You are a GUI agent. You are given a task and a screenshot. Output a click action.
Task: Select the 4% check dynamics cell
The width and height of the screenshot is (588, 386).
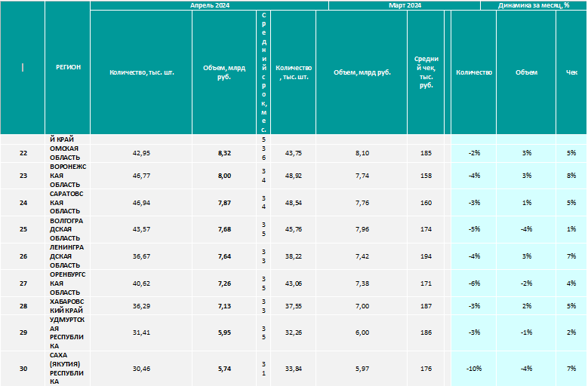(571, 283)
